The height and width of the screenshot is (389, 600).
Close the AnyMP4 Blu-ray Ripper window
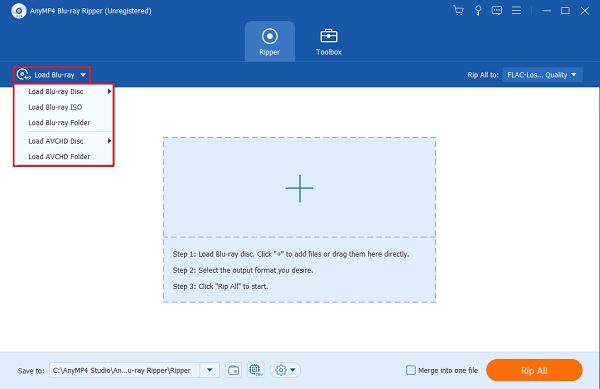coord(584,11)
